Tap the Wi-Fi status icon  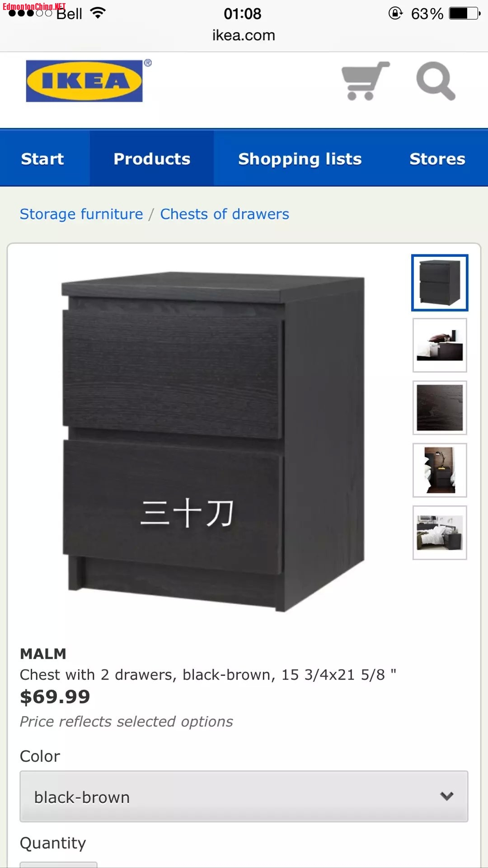coord(98,13)
